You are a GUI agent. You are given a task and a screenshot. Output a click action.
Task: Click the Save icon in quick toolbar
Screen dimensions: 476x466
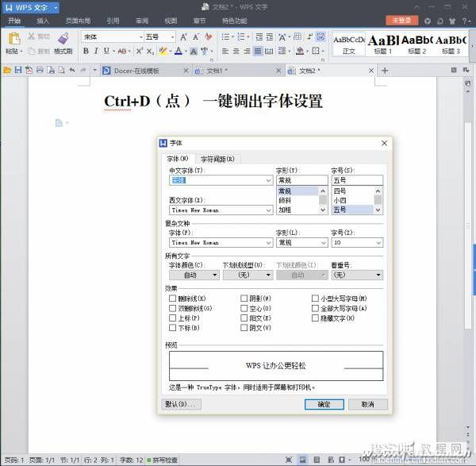click(18, 71)
